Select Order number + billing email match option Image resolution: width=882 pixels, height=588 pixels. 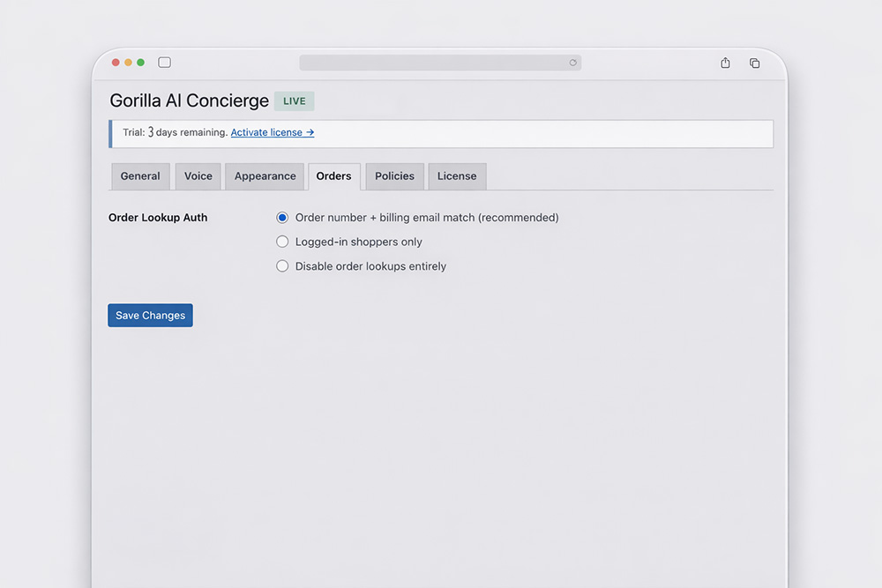tap(282, 218)
